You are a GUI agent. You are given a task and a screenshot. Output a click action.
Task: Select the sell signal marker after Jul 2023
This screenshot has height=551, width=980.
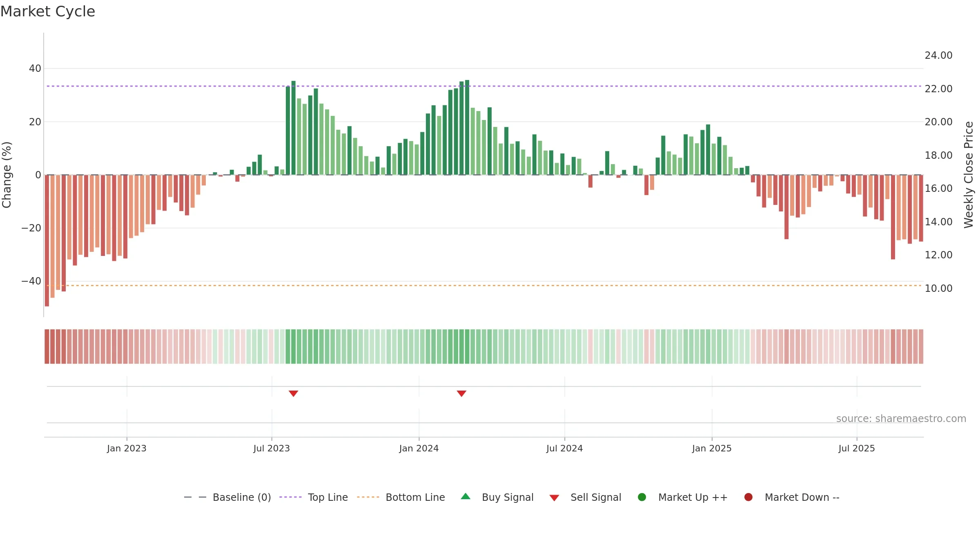coord(293,393)
